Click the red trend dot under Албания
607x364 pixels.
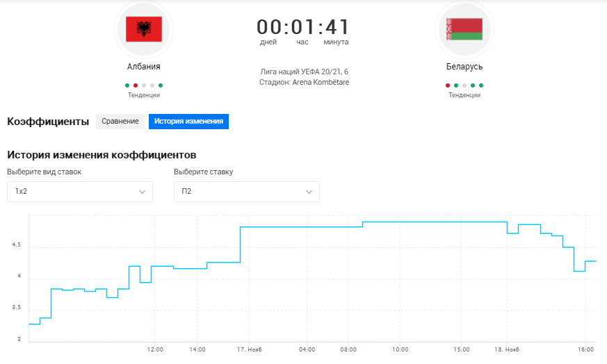(136, 85)
